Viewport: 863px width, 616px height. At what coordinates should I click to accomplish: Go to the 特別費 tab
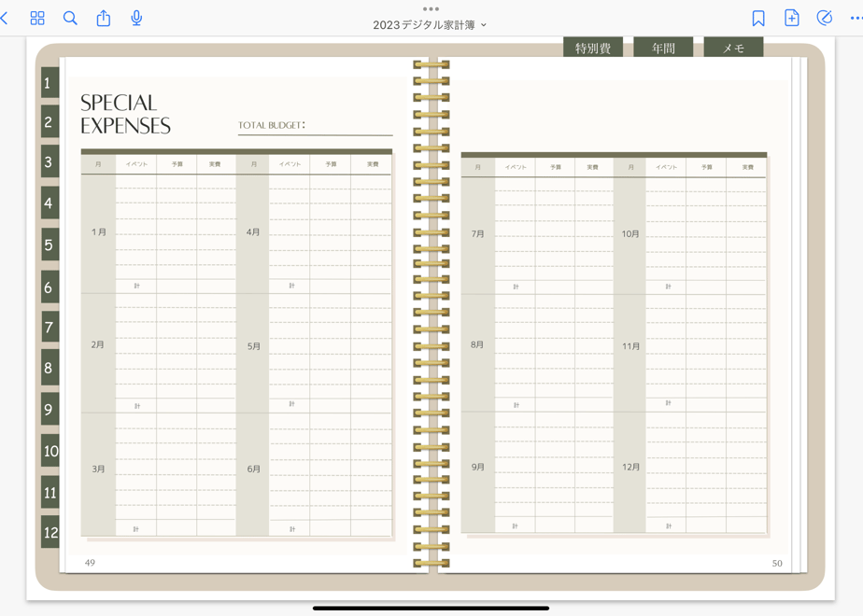pyautogui.click(x=593, y=48)
